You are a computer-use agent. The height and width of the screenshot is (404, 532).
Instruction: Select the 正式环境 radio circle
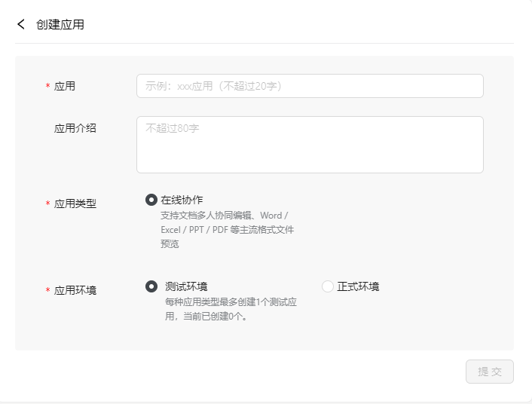327,286
